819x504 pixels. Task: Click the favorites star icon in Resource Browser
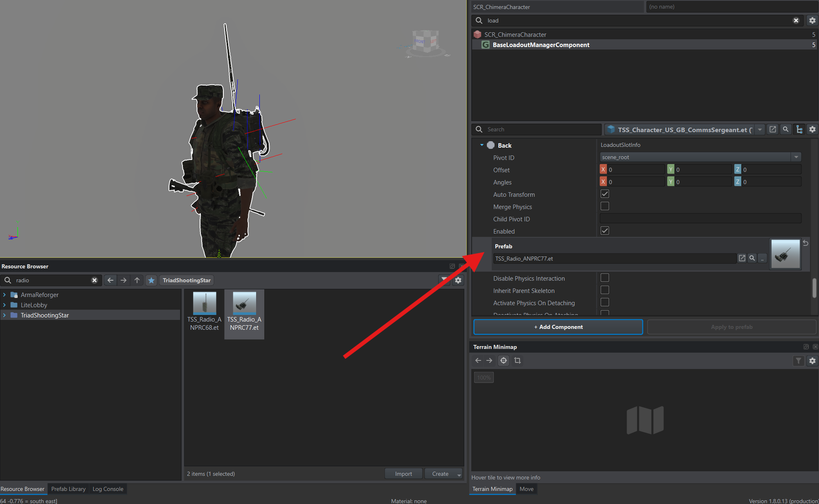[x=151, y=280]
